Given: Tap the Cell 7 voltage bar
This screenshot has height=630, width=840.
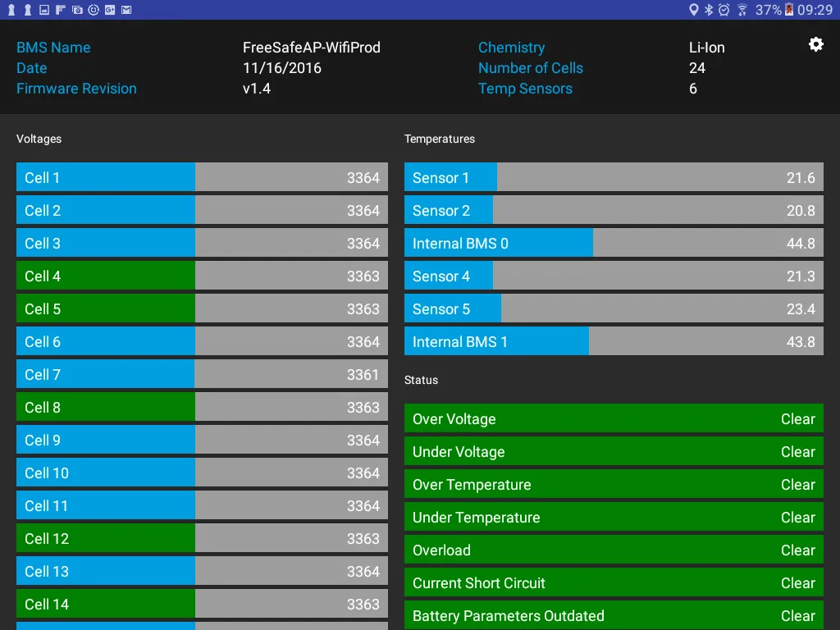Looking at the screenshot, I should point(202,374).
